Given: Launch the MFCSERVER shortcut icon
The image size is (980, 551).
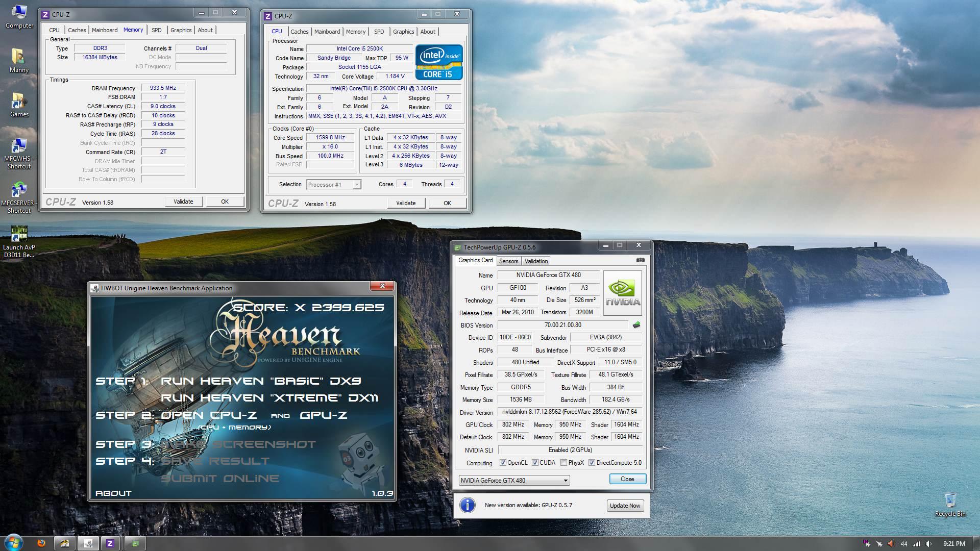Looking at the screenshot, I should pyautogui.click(x=19, y=197).
